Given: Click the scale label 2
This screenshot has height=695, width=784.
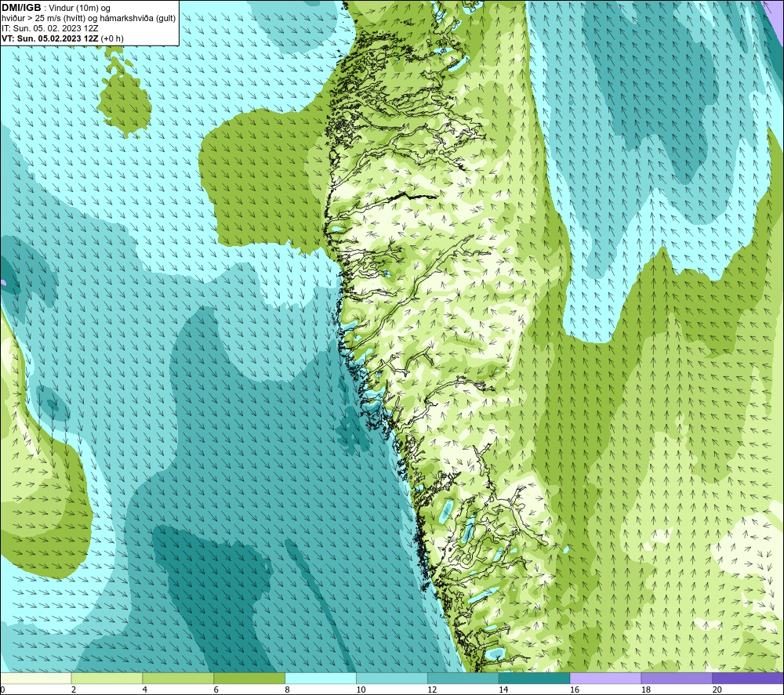Looking at the screenshot, I should [x=74, y=690].
